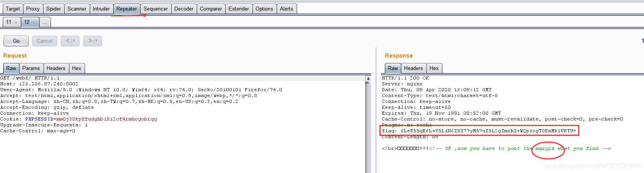This screenshot has height=173, width=644.
Task: Go to the Intruder tab
Action: click(101, 9)
